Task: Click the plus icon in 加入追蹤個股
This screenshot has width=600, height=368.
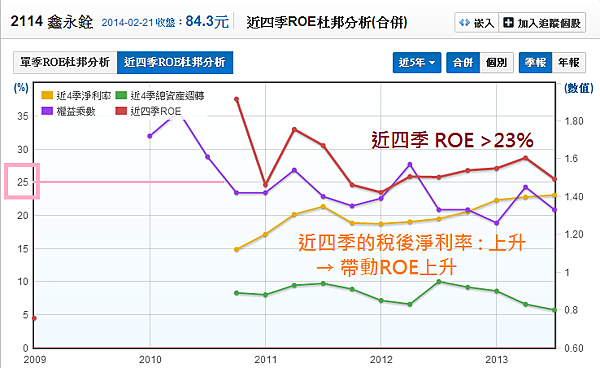Action: [508, 23]
